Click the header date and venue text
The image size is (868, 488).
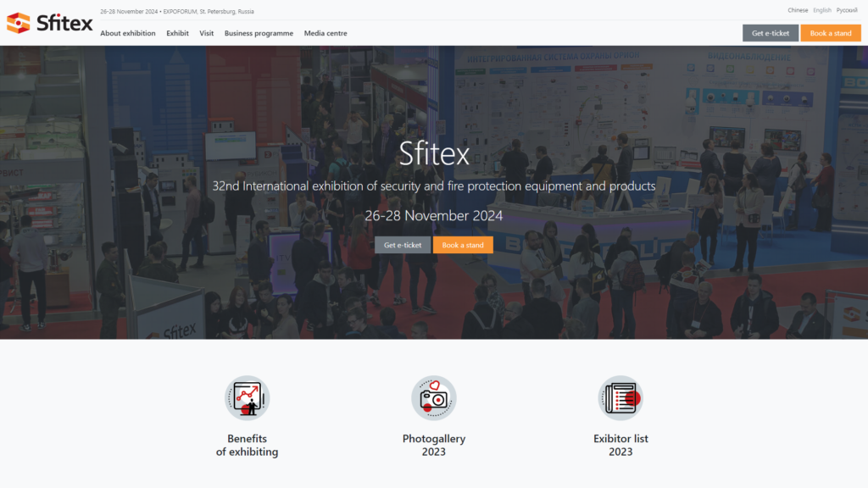pos(177,11)
